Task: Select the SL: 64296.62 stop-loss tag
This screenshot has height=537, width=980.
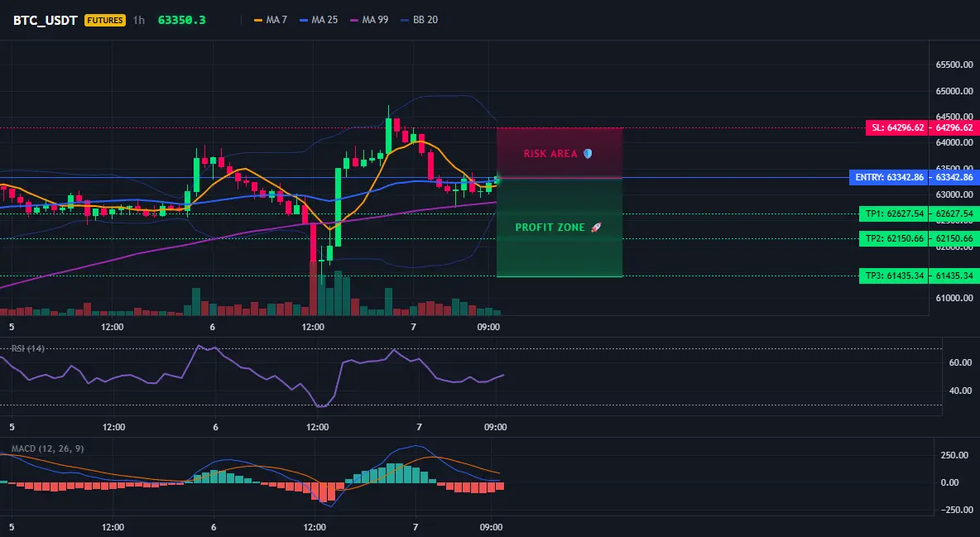Action: point(897,127)
